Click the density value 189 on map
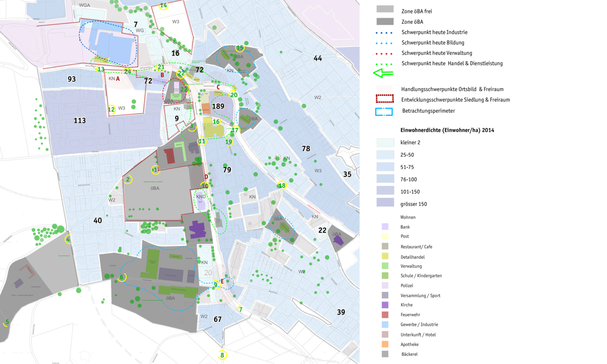This screenshot has width=607, height=364. pos(218,107)
